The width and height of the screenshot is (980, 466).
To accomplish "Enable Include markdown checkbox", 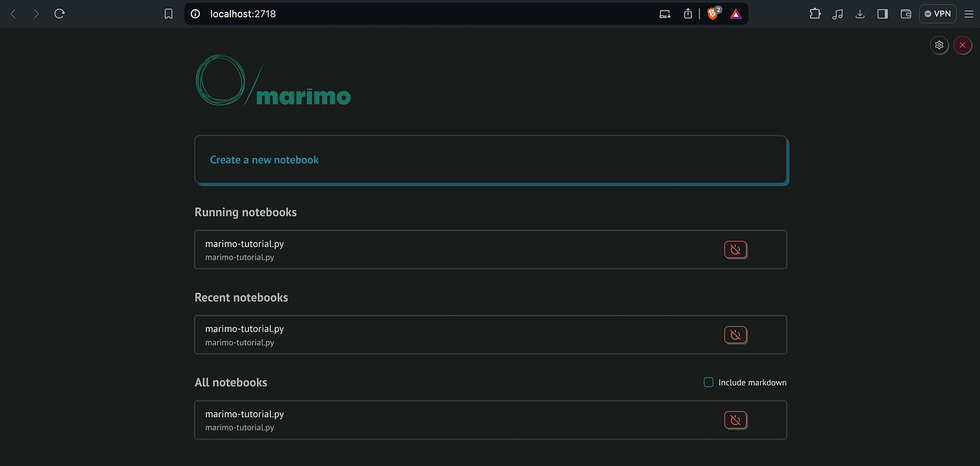I will (x=708, y=382).
